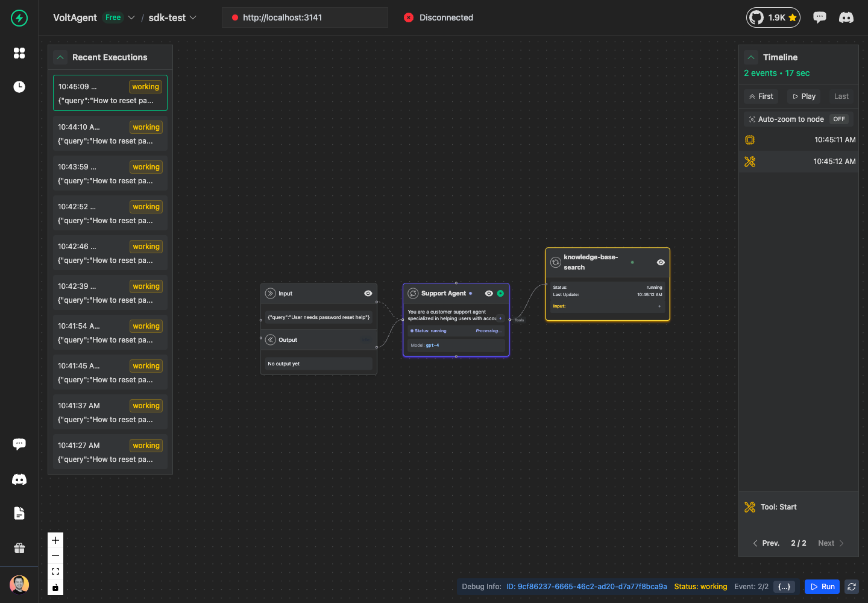Screen dimensions: 868x603
Task: Select the 10:42:52 execution entry
Action: 110,213
